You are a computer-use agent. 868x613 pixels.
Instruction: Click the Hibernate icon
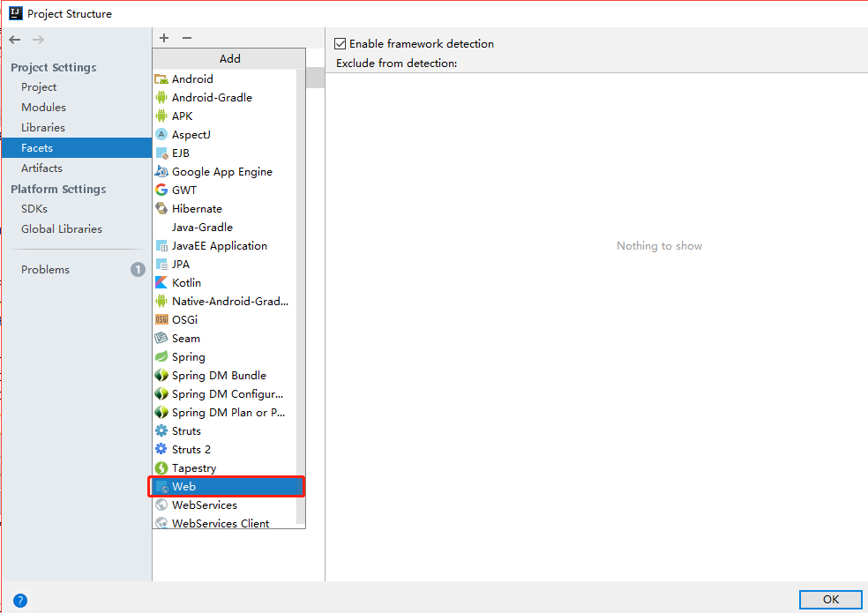161,209
